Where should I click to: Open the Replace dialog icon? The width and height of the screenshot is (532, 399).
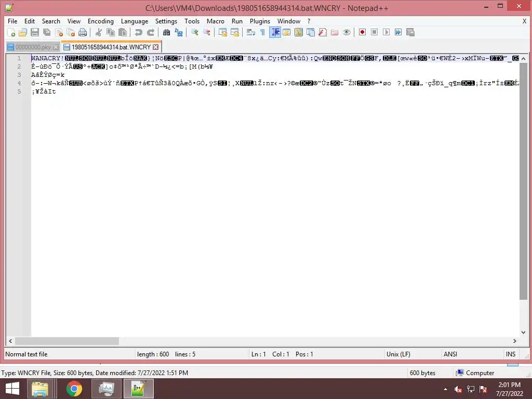[x=179, y=32]
